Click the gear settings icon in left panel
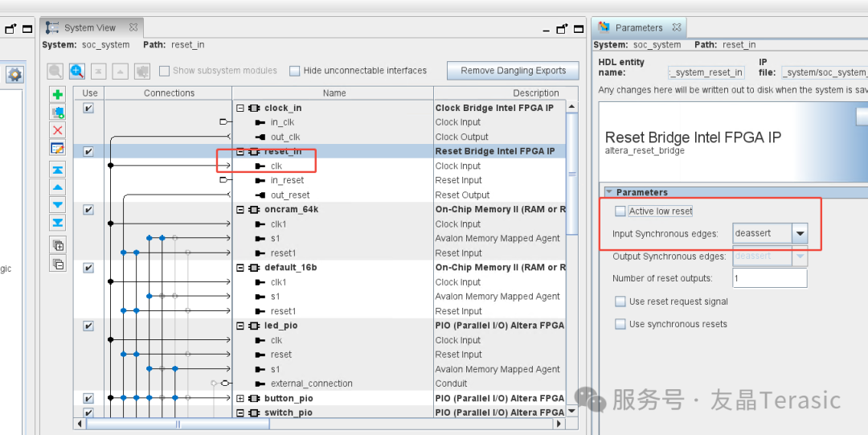 [14, 75]
